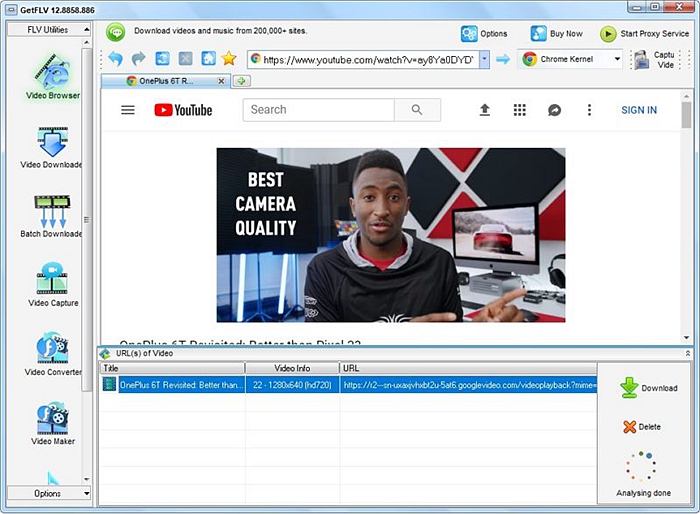Click the YouTube search field
The height and width of the screenshot is (514, 700).
319,110
